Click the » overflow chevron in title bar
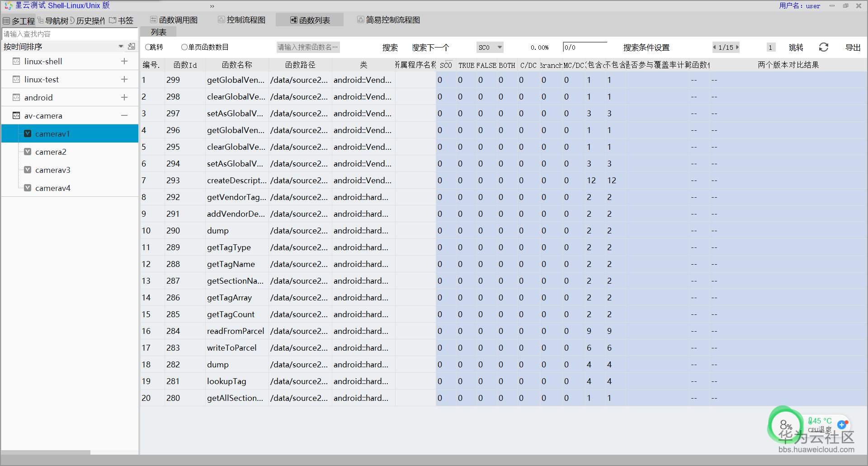 coord(212,6)
